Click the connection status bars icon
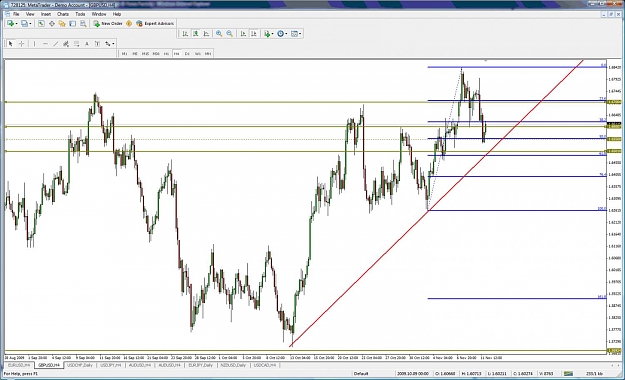Image resolution: width=625 pixels, height=380 pixels. [x=568, y=374]
